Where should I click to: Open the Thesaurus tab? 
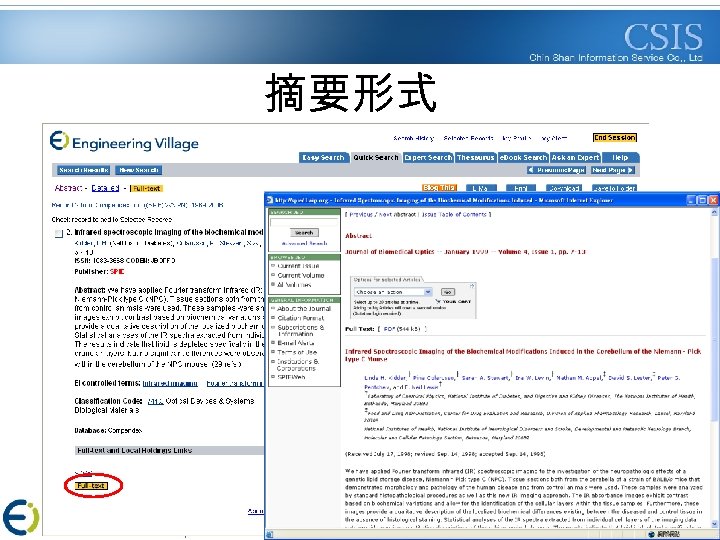click(475, 158)
